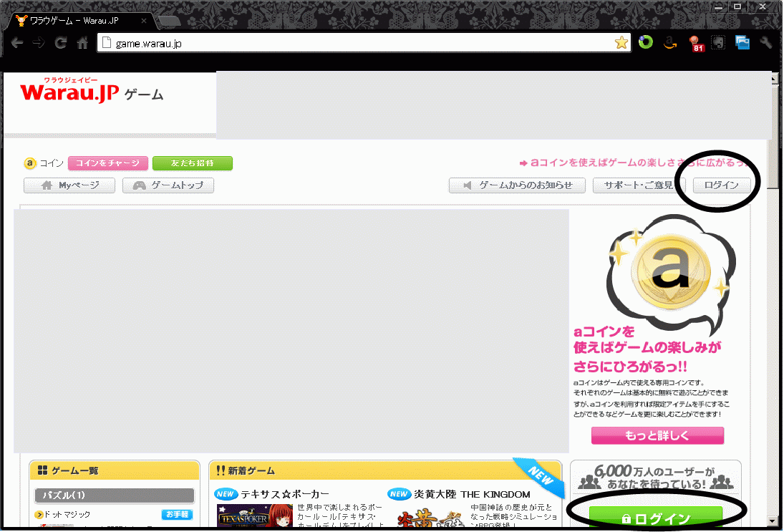Screen dimensions: 784x532
Task: Open the サポート・ご意見 menu button
Action: (639, 185)
